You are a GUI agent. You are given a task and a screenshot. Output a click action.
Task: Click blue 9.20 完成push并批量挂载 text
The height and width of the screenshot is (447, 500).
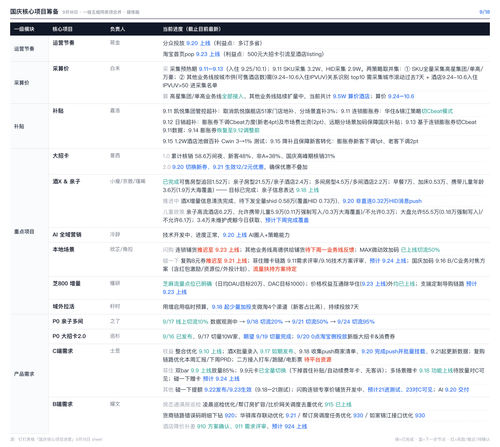[x=393, y=351]
